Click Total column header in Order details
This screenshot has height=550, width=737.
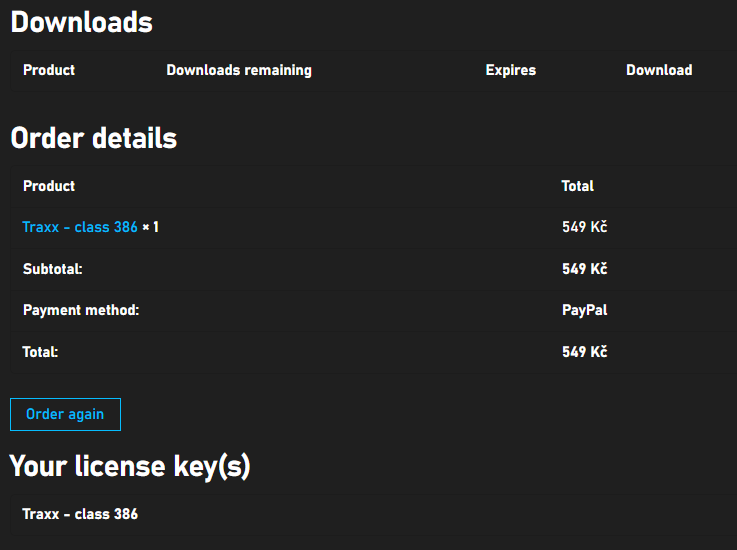point(578,186)
